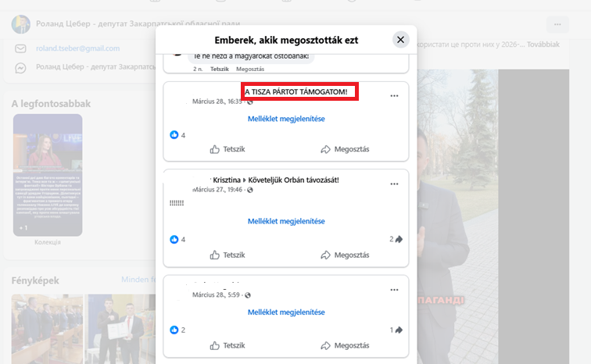The width and height of the screenshot is (591, 364).
Task: Expand 'Melléklet megjelenítése' on Krisztina's post
Action: [286, 222]
